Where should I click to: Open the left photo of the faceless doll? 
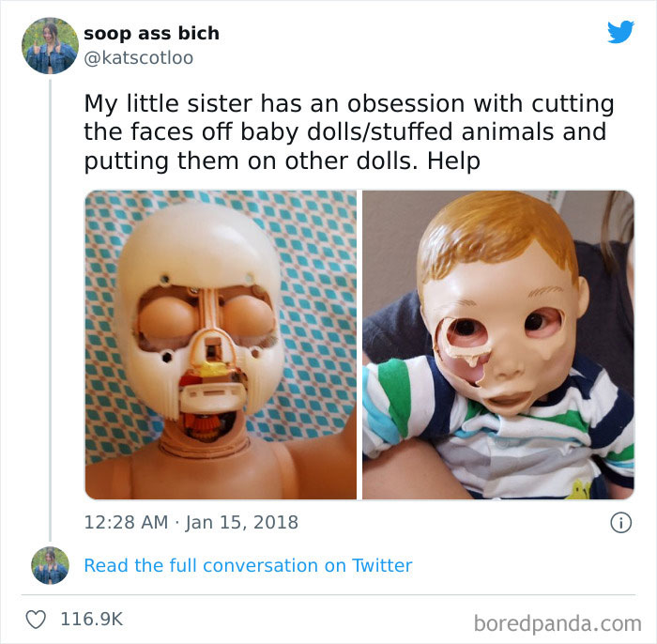221,345
